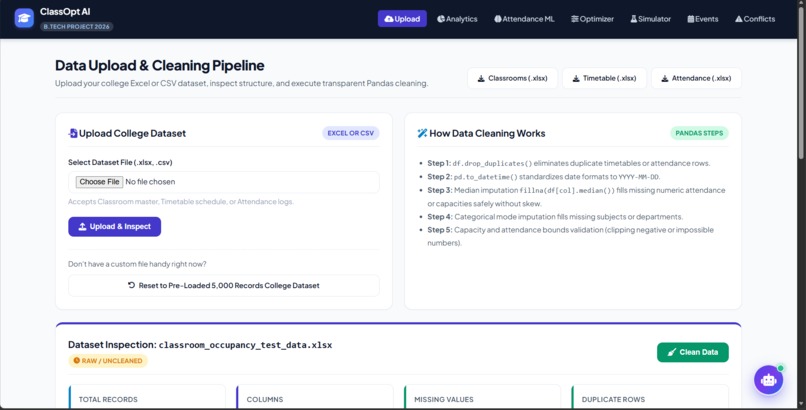
Task: Click the upload arrow icon on Upload & Inspect
Action: 82,227
